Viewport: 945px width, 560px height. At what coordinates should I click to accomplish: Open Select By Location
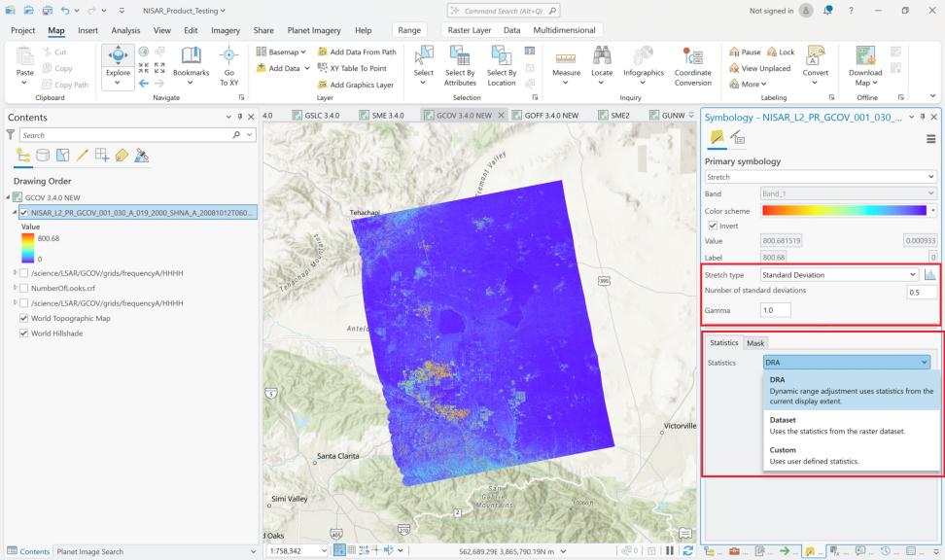[502, 66]
